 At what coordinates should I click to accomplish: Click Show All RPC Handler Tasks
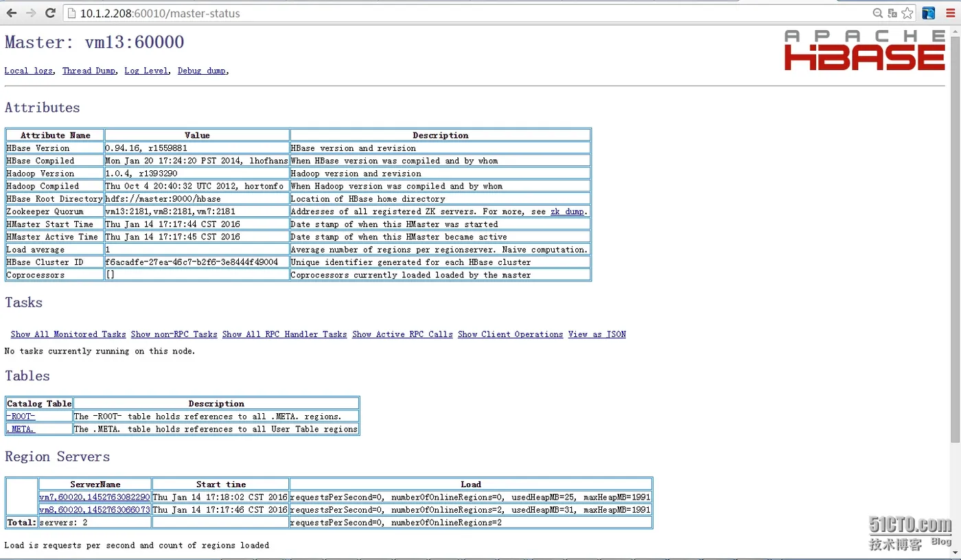click(x=285, y=334)
